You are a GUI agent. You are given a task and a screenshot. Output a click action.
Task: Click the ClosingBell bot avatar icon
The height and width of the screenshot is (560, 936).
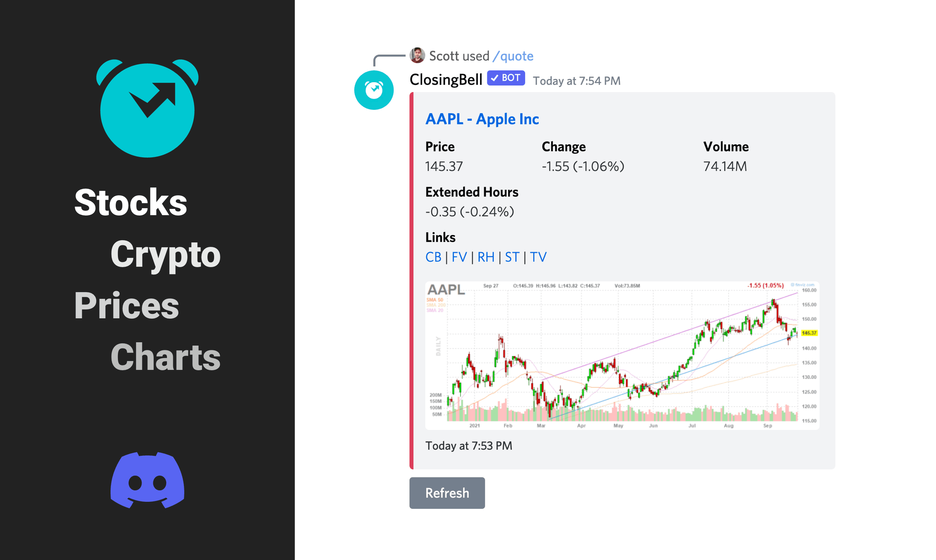pos(374,90)
